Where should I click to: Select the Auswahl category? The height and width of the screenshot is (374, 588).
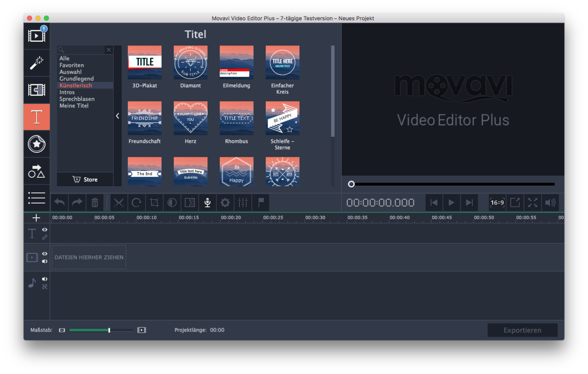tap(70, 72)
